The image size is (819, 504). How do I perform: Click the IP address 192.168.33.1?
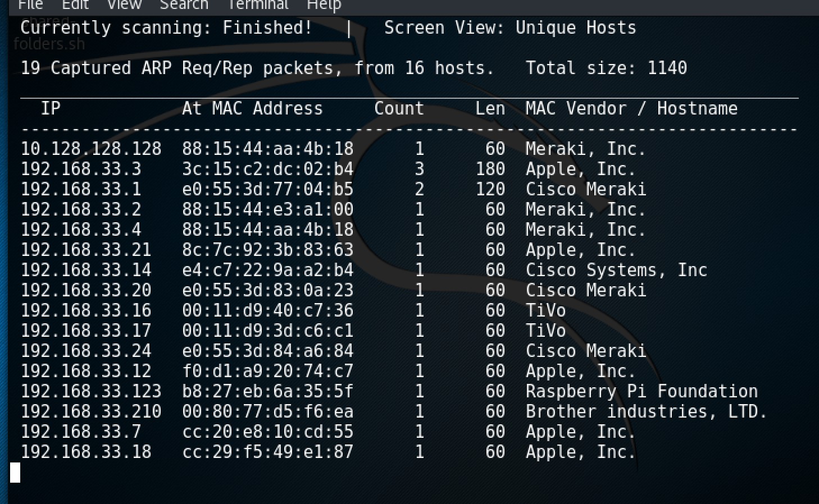coord(81,189)
